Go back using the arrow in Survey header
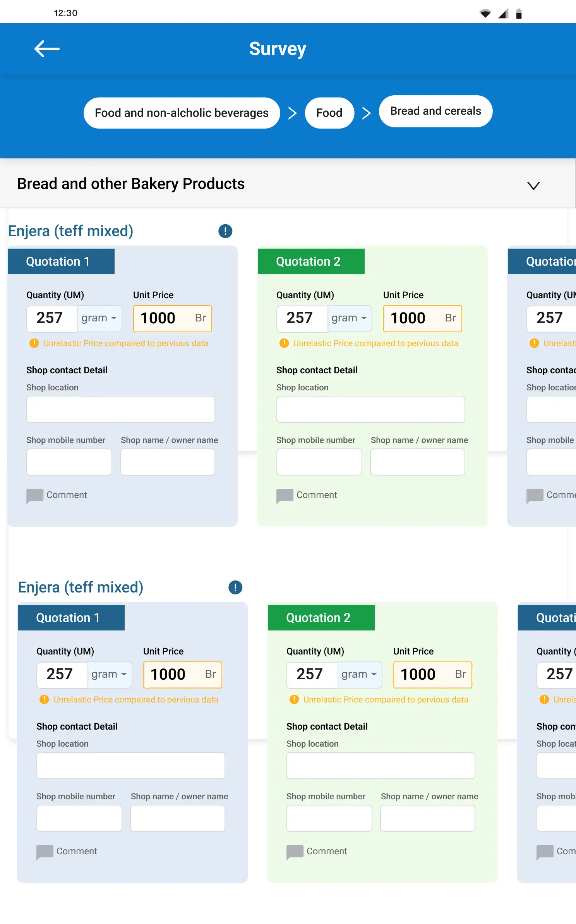 tap(47, 49)
